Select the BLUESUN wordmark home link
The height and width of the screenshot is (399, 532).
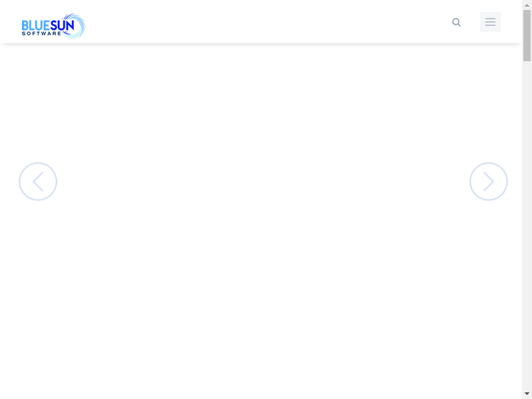click(47, 25)
